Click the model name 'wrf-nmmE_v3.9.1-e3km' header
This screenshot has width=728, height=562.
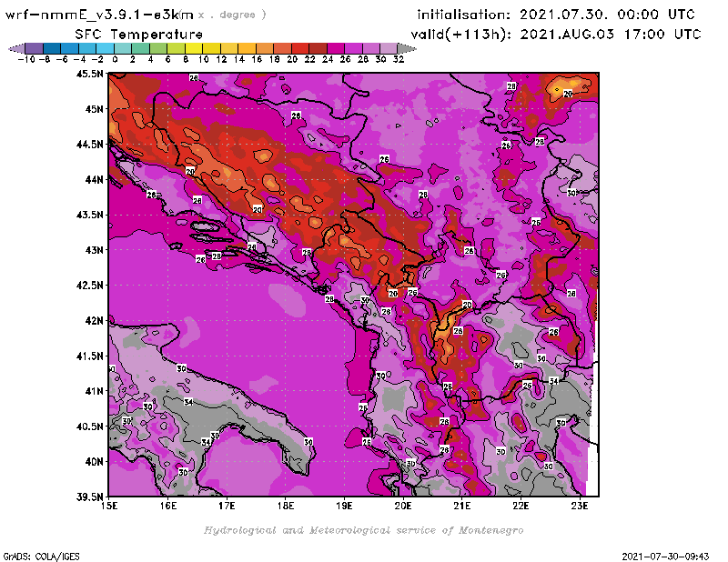click(99, 15)
